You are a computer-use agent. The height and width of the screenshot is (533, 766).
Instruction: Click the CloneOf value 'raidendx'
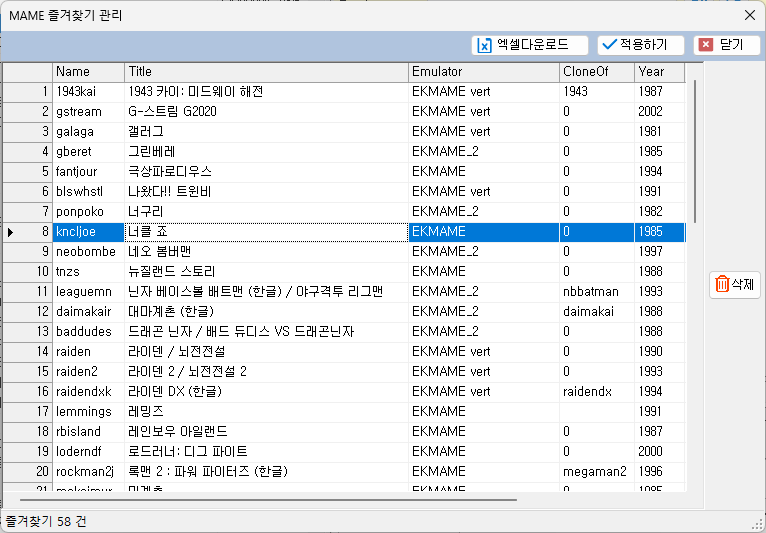587,392
